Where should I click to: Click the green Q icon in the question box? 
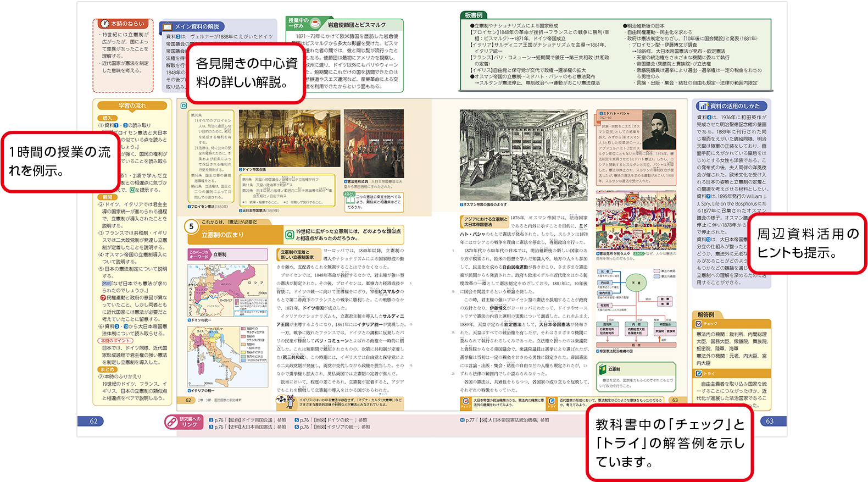[289, 235]
